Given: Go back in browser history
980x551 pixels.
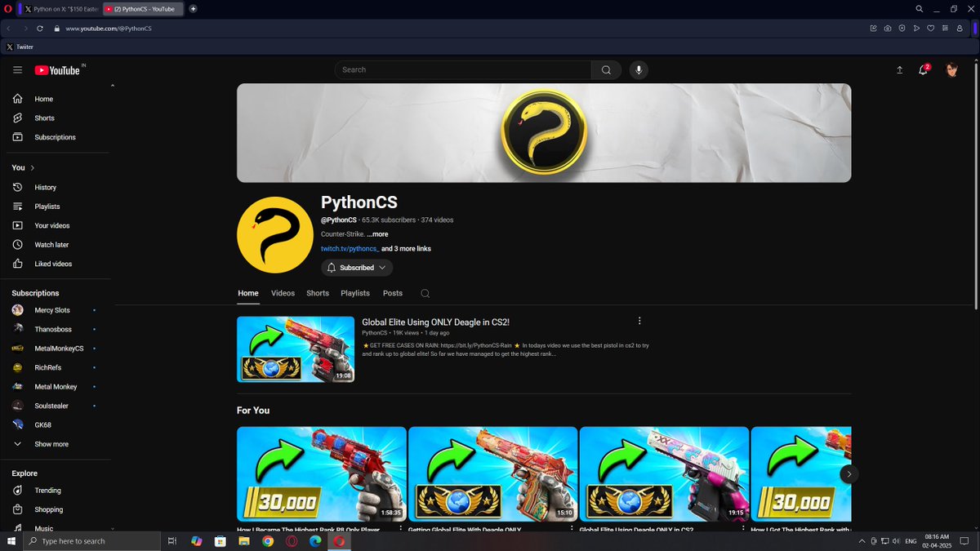Looking at the screenshot, I should pyautogui.click(x=9, y=29).
